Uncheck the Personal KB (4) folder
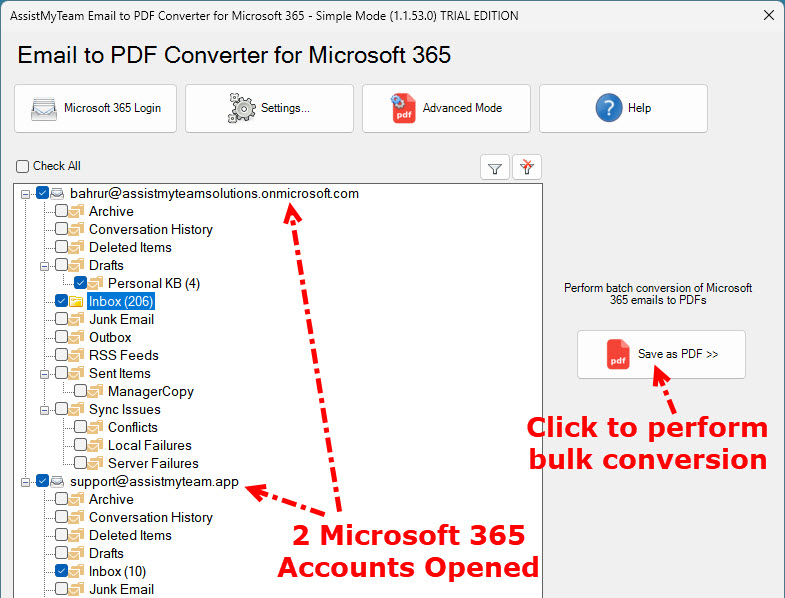 point(81,283)
